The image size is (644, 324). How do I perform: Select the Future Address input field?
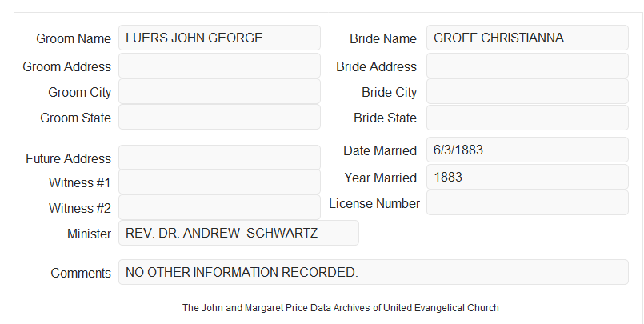(x=219, y=158)
